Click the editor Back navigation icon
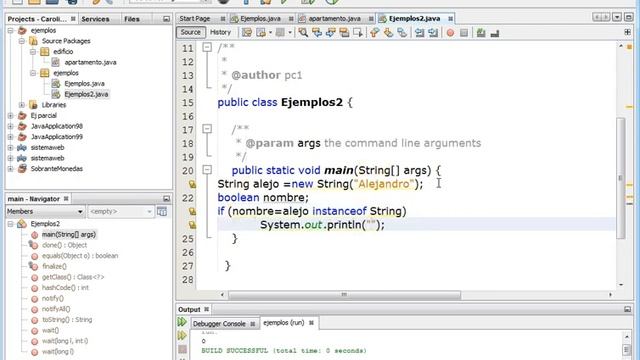 coord(261,33)
